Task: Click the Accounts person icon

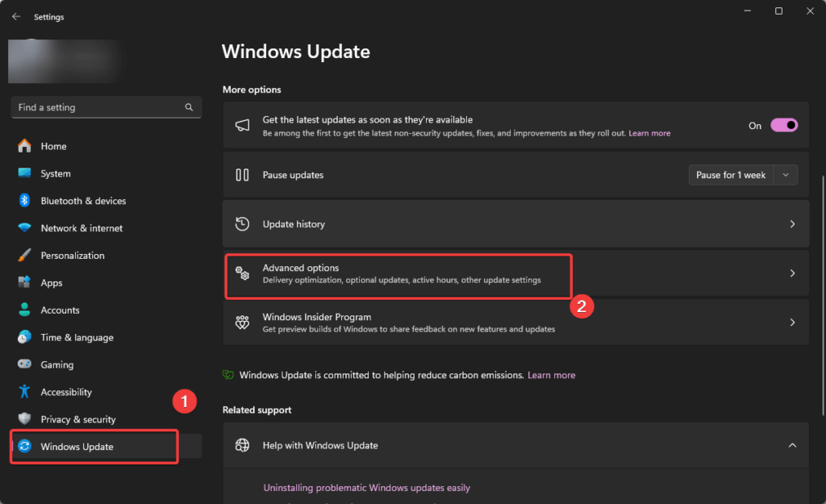Action: click(x=24, y=310)
